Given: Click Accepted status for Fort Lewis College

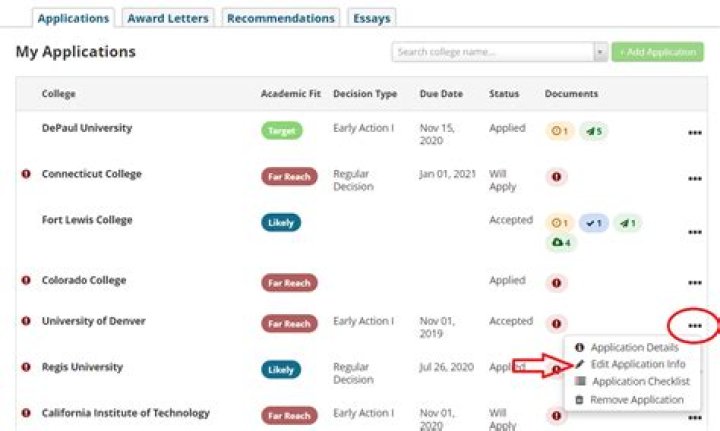Looking at the screenshot, I should (x=511, y=220).
